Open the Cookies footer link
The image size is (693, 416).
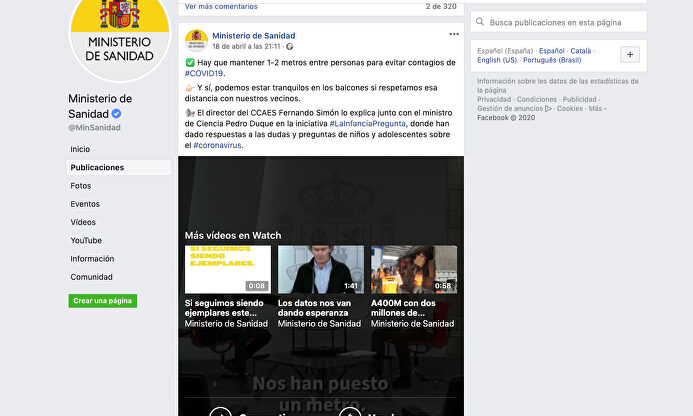pos(570,109)
